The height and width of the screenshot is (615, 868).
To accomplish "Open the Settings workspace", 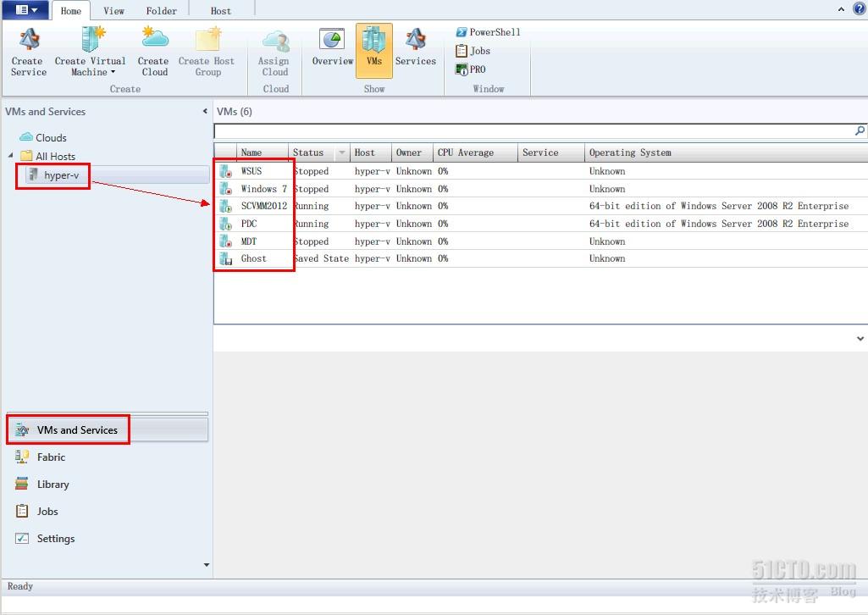I will 45,539.
